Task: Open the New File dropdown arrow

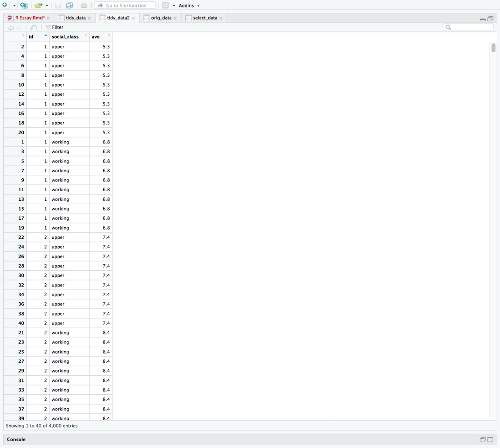Action: coord(14,6)
